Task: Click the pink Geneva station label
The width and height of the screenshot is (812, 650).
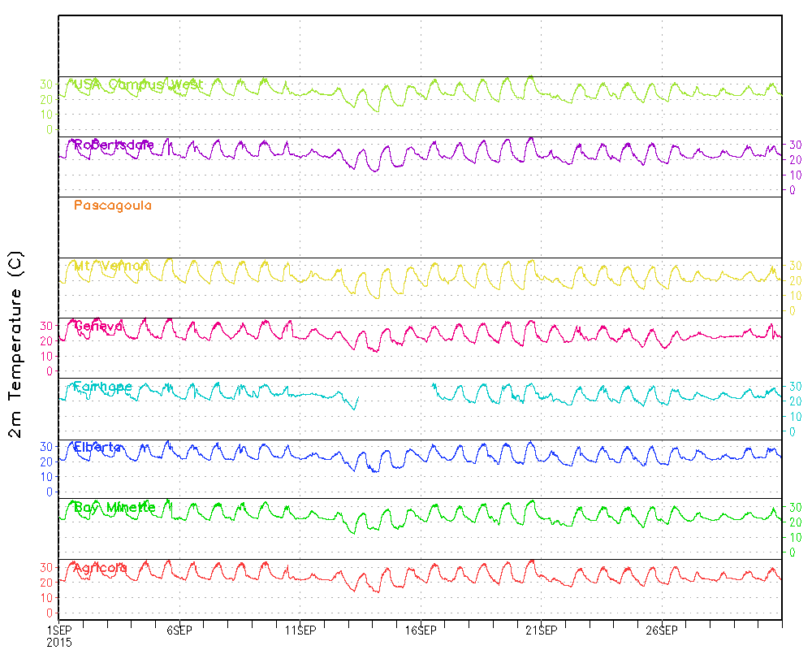Action: [x=98, y=327]
